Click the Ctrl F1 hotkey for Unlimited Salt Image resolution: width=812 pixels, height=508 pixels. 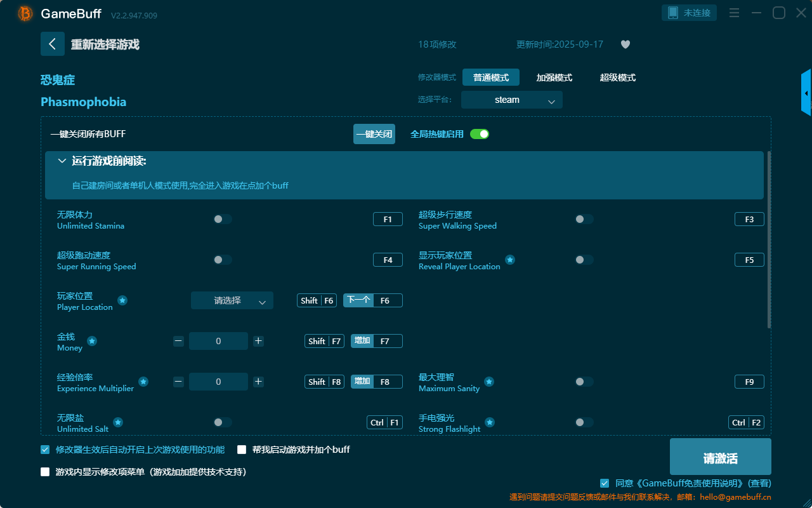(x=384, y=422)
